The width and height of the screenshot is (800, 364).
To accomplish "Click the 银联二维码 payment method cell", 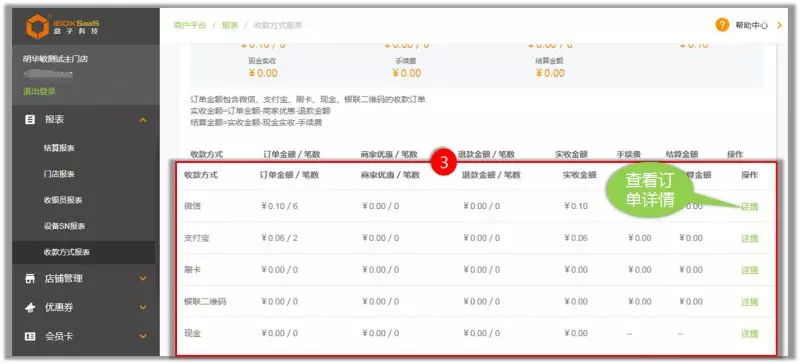I will coord(205,302).
